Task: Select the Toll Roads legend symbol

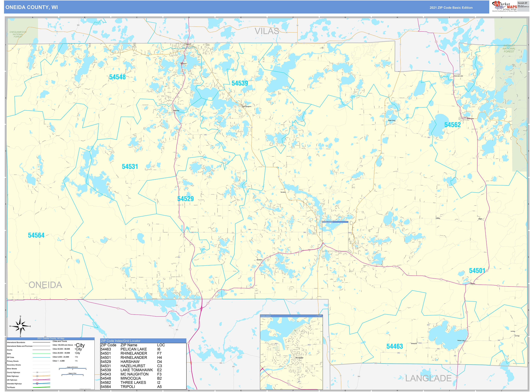Action: 40,387
